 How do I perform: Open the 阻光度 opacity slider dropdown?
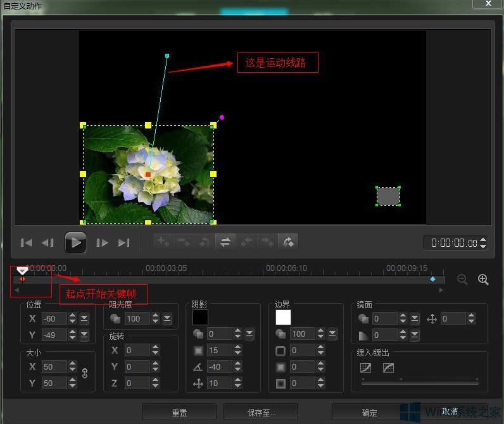(x=167, y=319)
